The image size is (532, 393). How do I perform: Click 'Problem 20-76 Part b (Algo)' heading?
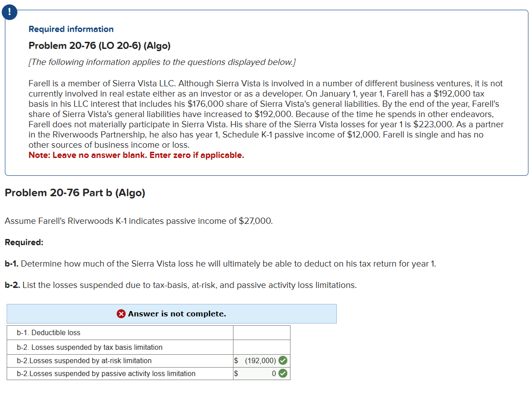pos(75,193)
